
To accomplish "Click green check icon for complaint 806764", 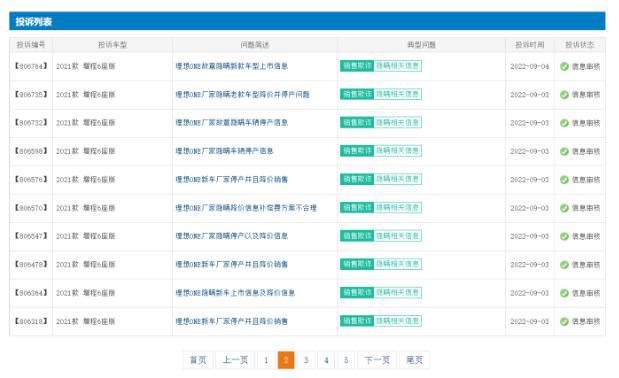I will (564, 66).
